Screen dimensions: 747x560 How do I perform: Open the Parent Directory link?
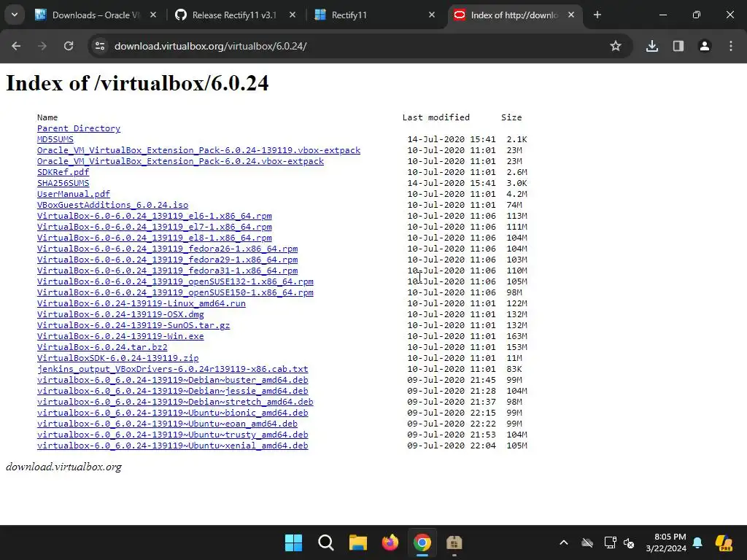point(79,128)
